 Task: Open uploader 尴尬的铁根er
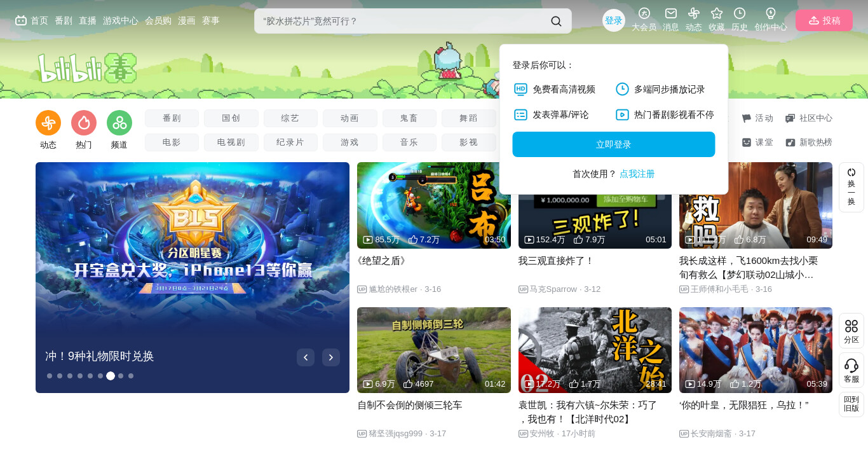click(393, 289)
